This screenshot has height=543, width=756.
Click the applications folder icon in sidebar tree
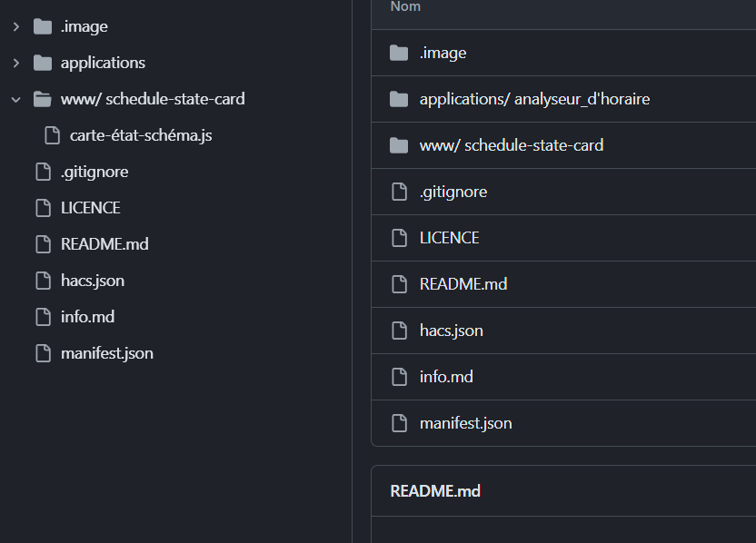pyautogui.click(x=43, y=63)
